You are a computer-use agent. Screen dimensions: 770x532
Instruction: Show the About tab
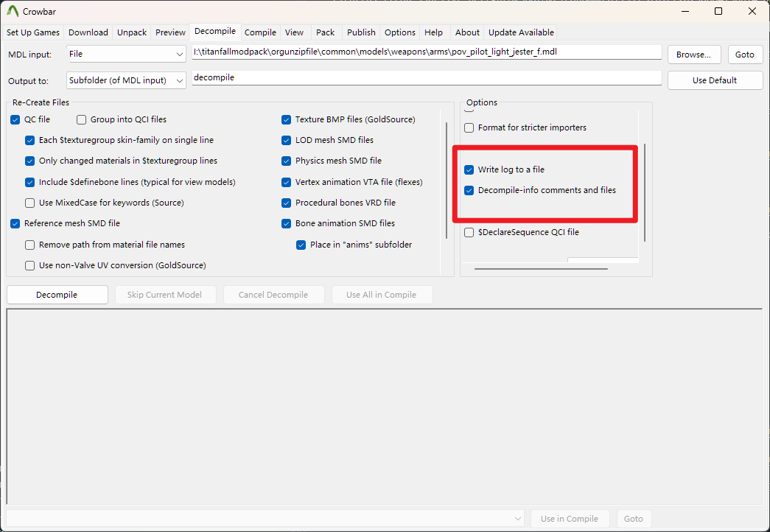tap(467, 32)
